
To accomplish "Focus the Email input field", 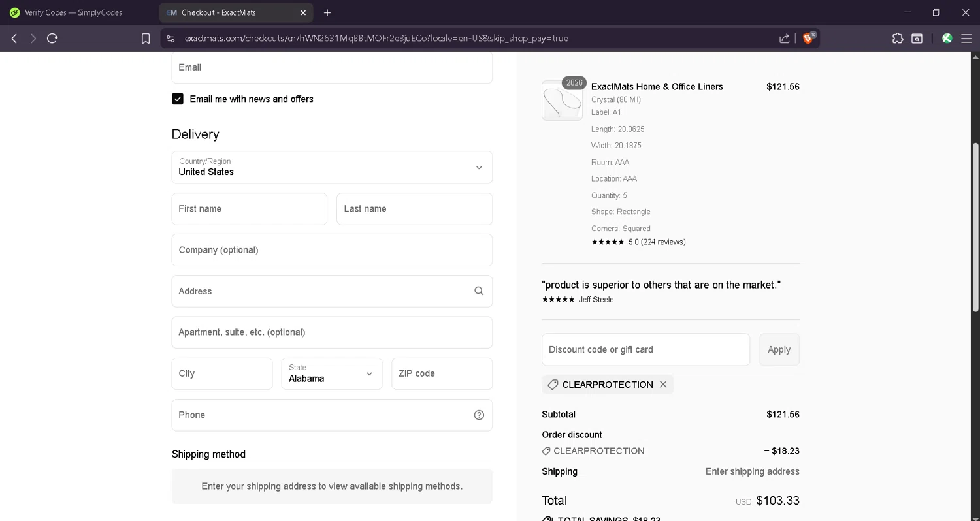I will 332,67.
